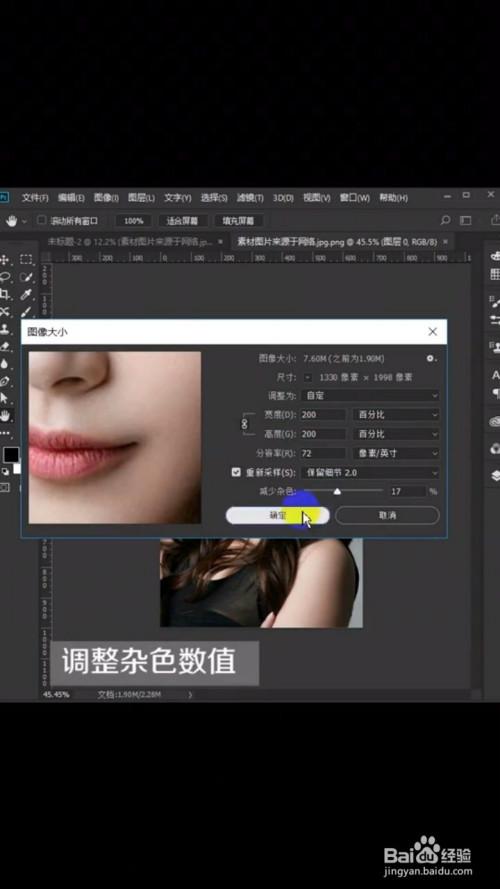Select the Eyedropper tool
Image resolution: width=500 pixels, height=889 pixels.
coord(26,294)
